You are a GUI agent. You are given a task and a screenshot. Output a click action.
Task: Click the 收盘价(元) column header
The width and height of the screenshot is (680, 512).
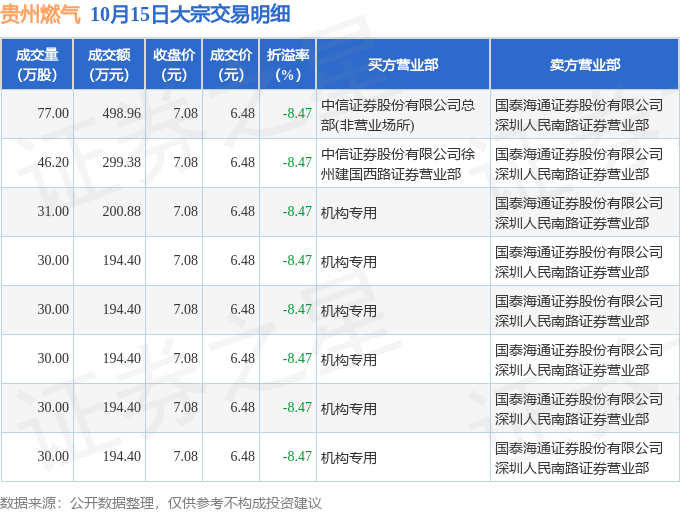174,65
